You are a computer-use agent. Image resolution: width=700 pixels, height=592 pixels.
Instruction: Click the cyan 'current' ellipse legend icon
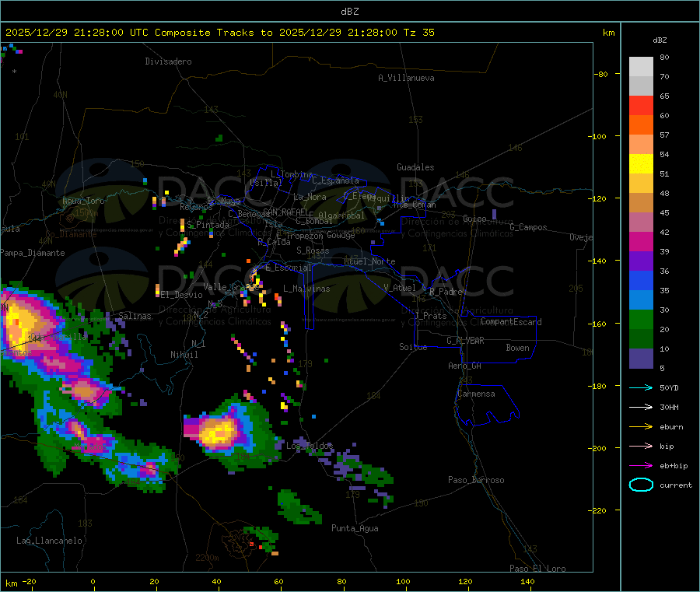coord(641,485)
